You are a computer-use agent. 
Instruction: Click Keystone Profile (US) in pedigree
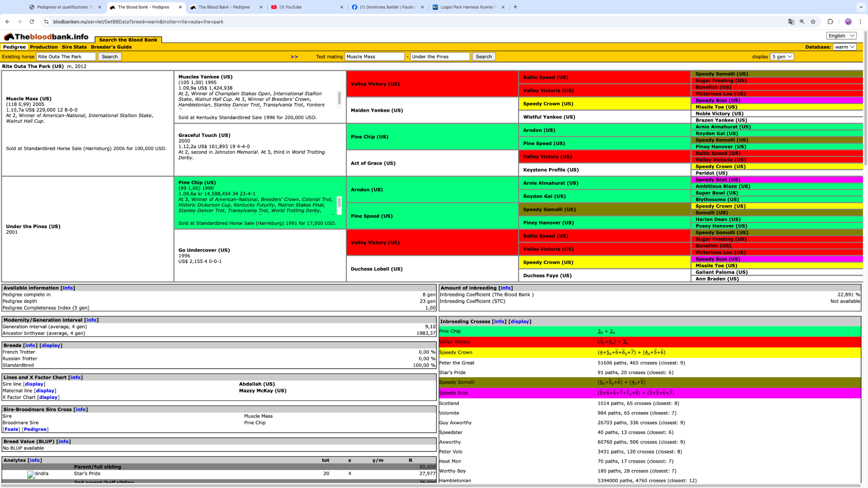click(x=551, y=170)
